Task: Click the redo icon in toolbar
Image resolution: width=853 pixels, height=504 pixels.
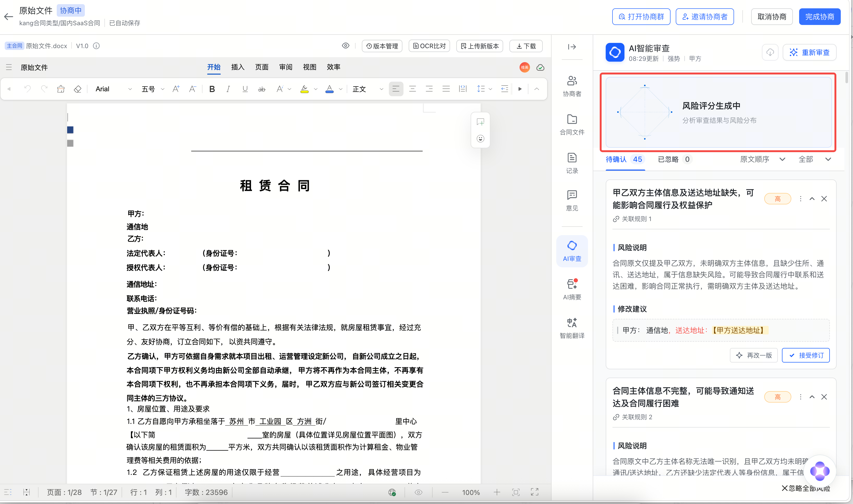Action: (44, 89)
